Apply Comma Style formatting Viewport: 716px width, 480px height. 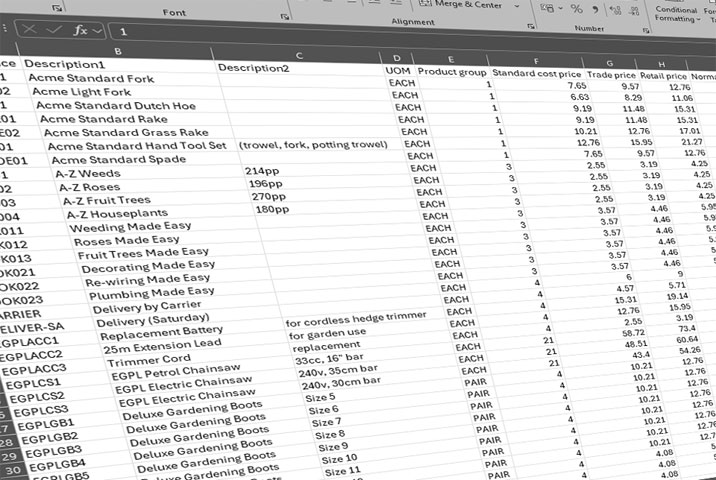coord(595,10)
